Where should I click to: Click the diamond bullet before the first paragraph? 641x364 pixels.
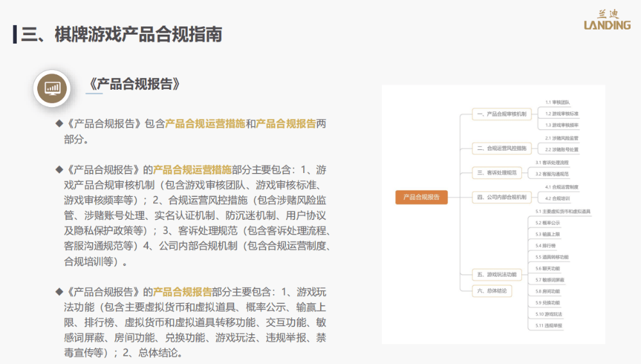click(x=59, y=123)
